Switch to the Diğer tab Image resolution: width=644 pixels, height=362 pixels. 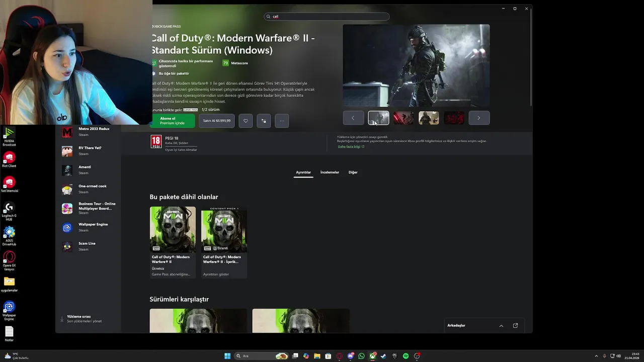(353, 172)
